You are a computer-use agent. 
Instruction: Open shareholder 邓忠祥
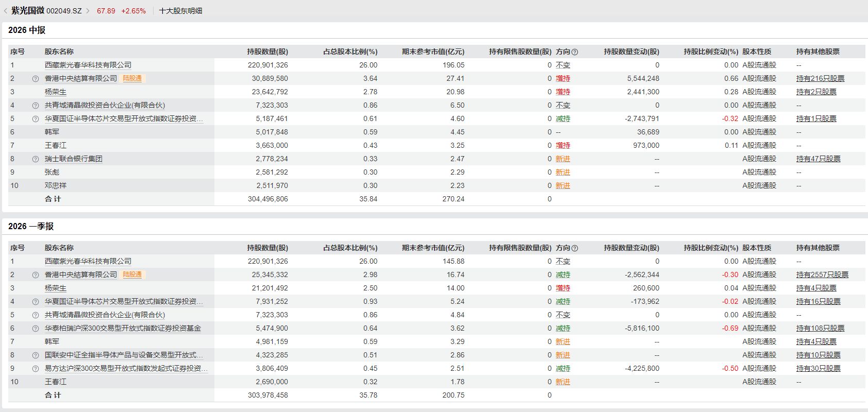pyautogui.click(x=56, y=185)
